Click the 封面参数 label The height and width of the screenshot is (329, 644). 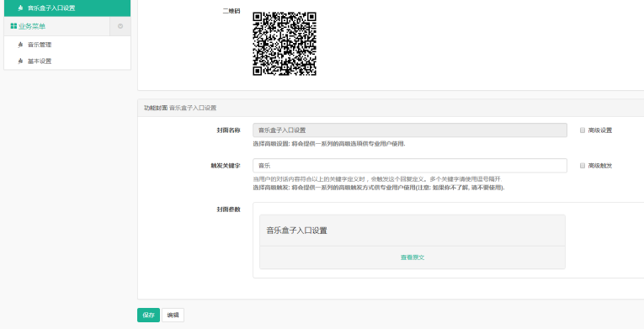click(x=228, y=210)
